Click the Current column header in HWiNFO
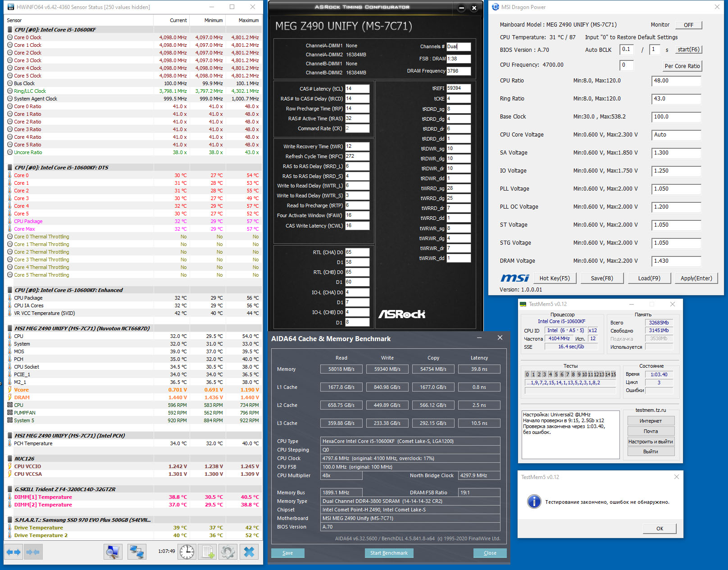 pos(172,20)
